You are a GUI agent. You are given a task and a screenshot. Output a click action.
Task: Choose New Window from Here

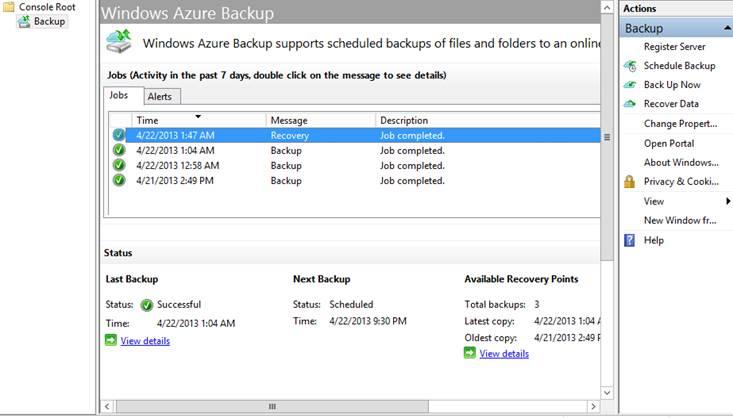680,220
